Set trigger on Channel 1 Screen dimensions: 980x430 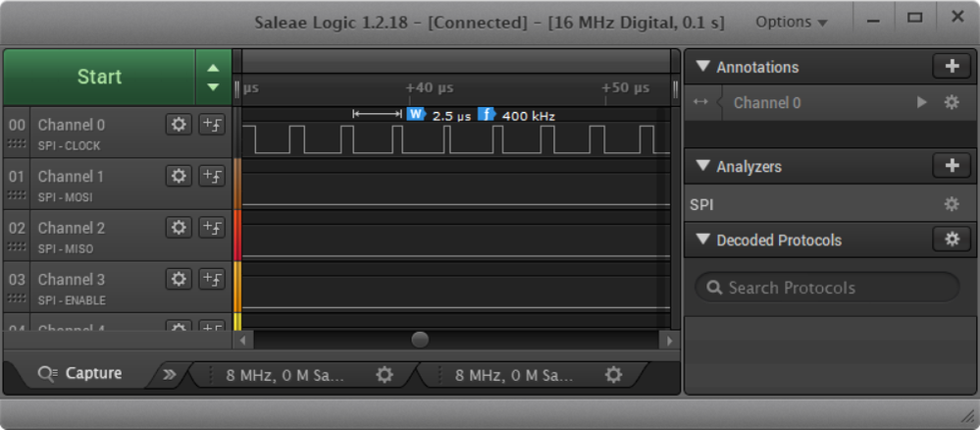[x=212, y=176]
